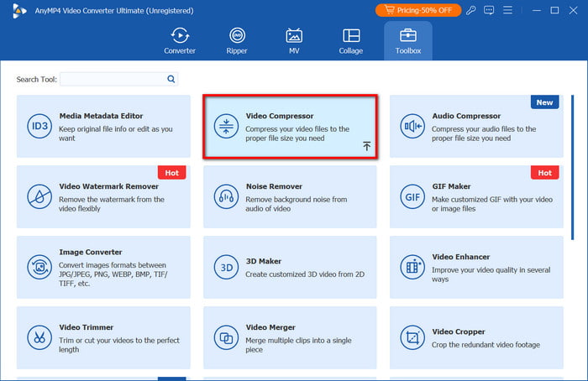Open Media Metadata Editor title
The height and width of the screenshot is (381, 588).
[x=101, y=116]
